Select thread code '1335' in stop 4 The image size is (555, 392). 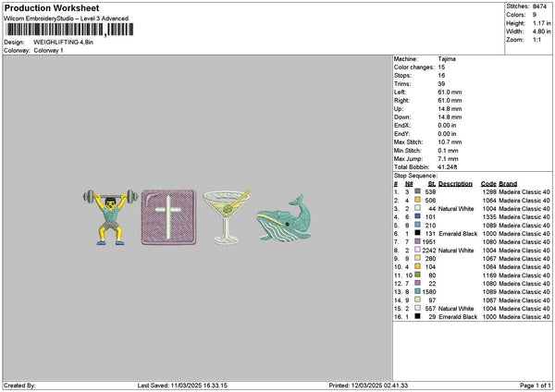tap(490, 217)
